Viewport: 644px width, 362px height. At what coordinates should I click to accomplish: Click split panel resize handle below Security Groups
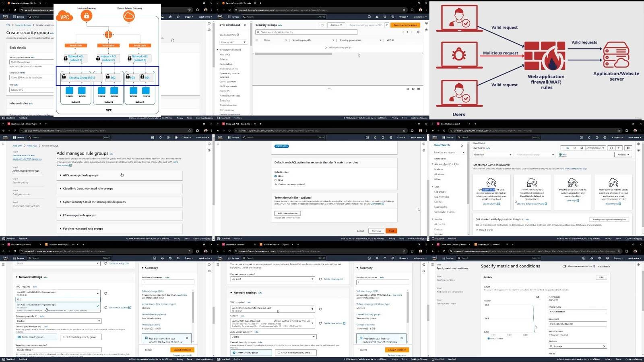click(x=329, y=89)
